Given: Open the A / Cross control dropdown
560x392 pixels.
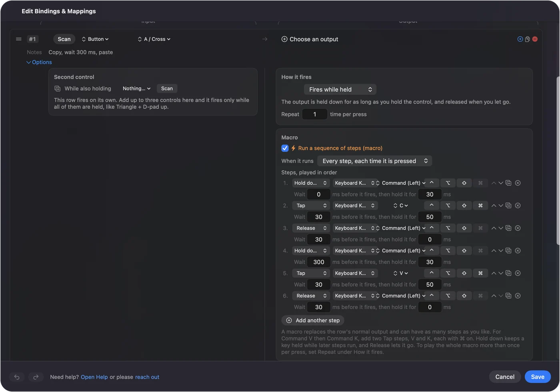Looking at the screenshot, I should [154, 39].
